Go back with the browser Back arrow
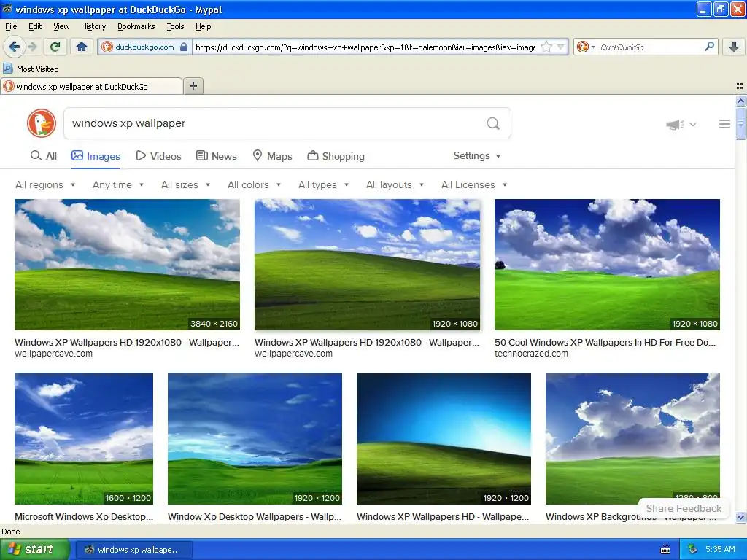This screenshot has width=747, height=560. [x=14, y=47]
